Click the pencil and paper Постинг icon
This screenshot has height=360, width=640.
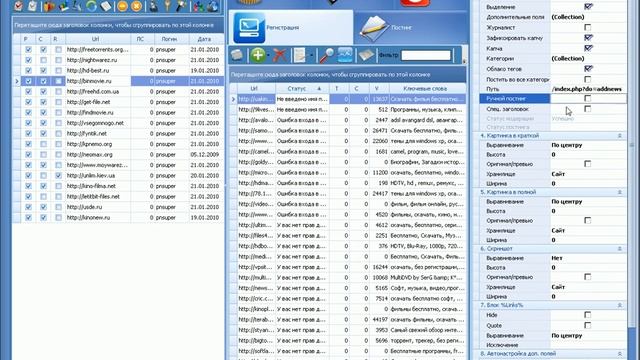click(x=374, y=28)
